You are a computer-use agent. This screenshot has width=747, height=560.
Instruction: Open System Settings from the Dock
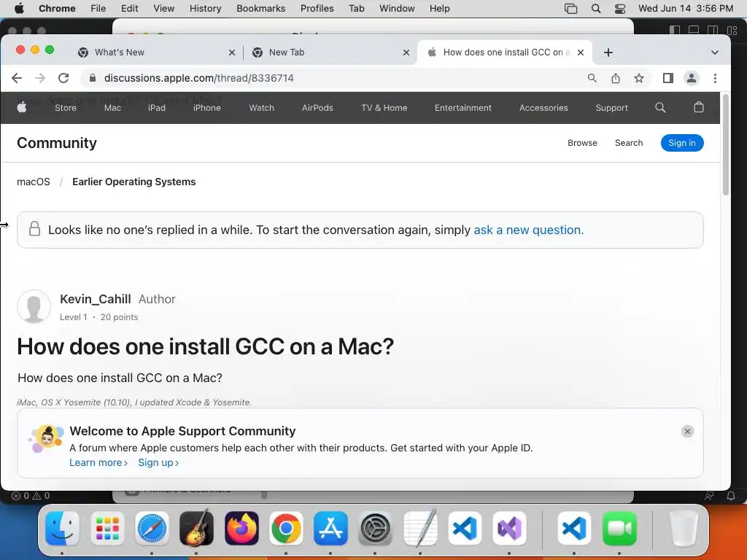(376, 529)
